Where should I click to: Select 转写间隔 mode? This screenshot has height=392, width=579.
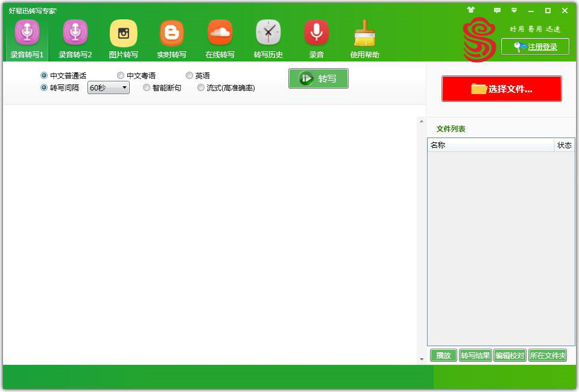tap(60, 88)
